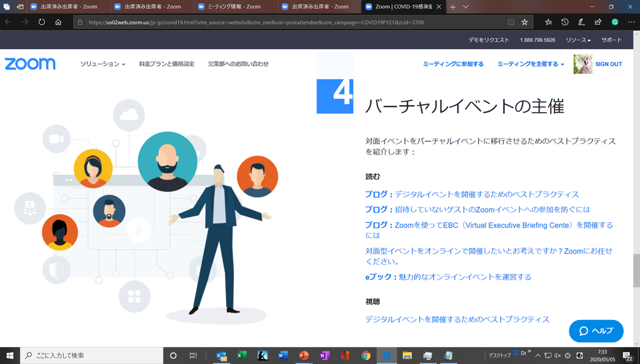Open blog デジタルイベントを開催するためのベストプラクティス
The image size is (640, 364).
pyautogui.click(x=472, y=194)
